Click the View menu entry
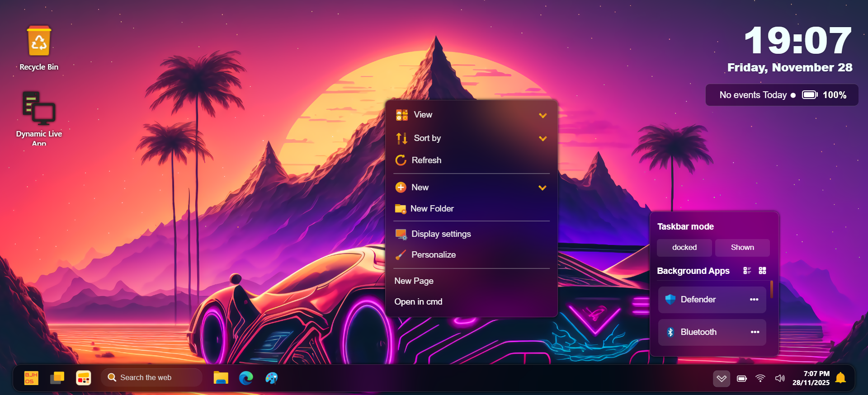Image resolution: width=868 pixels, height=395 pixels. click(x=472, y=115)
